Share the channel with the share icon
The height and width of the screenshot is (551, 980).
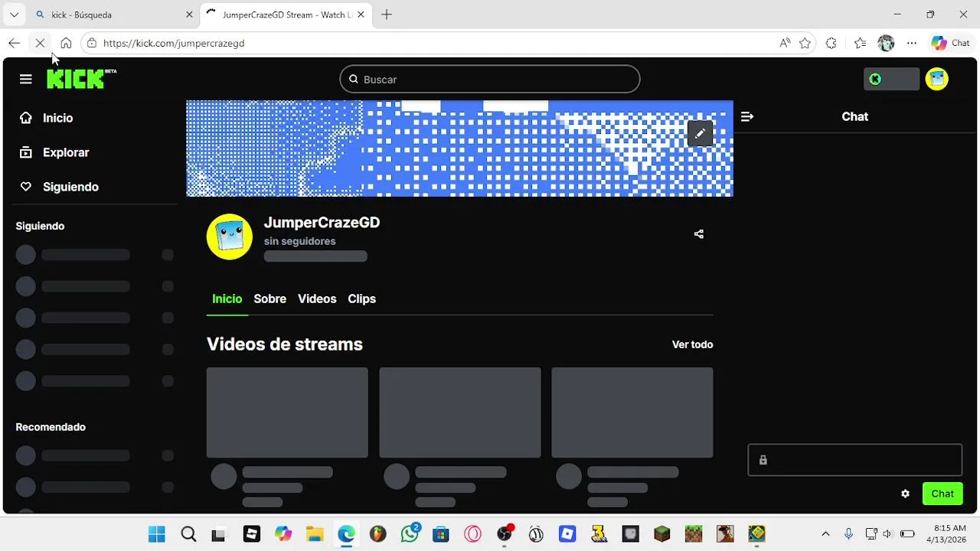698,234
